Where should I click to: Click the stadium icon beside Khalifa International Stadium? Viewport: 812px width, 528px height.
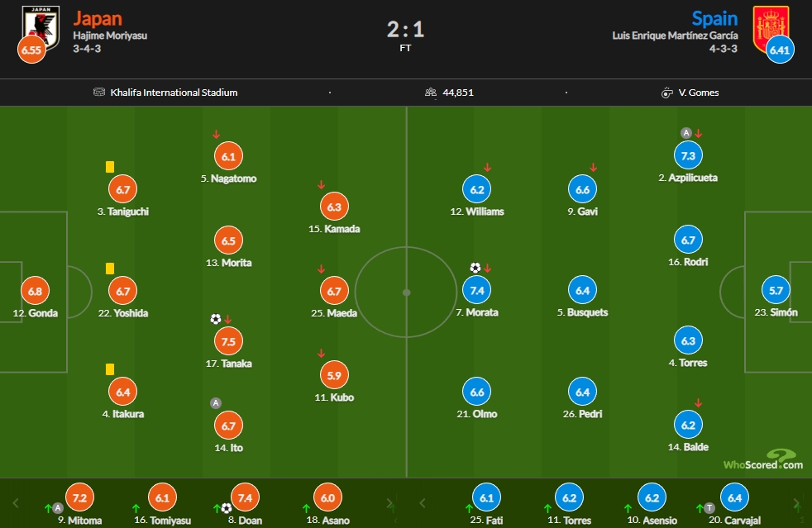click(99, 93)
